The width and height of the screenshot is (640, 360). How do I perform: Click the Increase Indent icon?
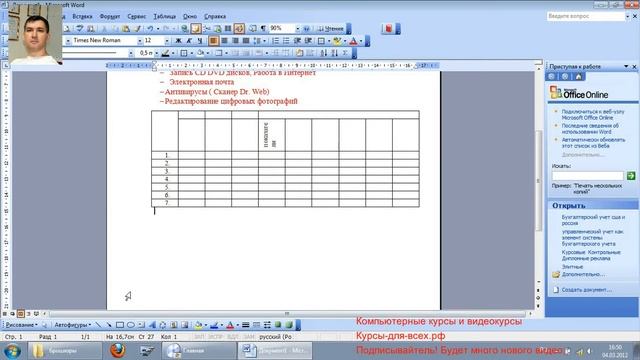coord(308,41)
